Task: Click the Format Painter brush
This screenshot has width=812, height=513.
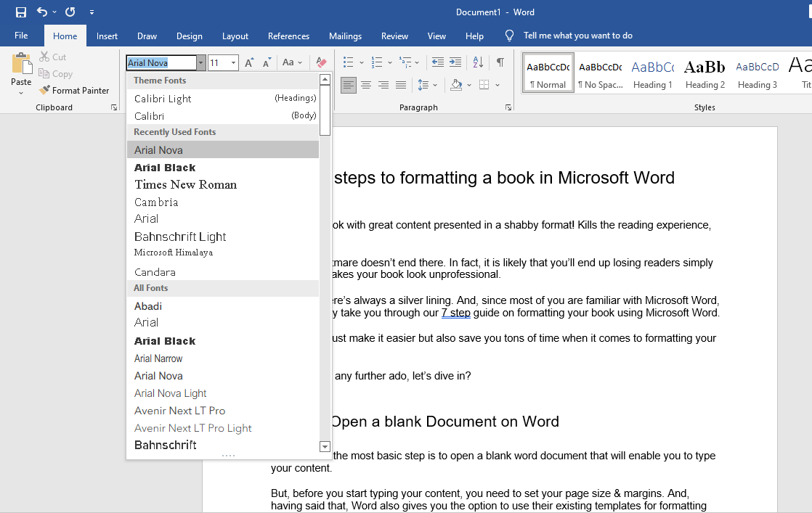Action: pyautogui.click(x=74, y=91)
